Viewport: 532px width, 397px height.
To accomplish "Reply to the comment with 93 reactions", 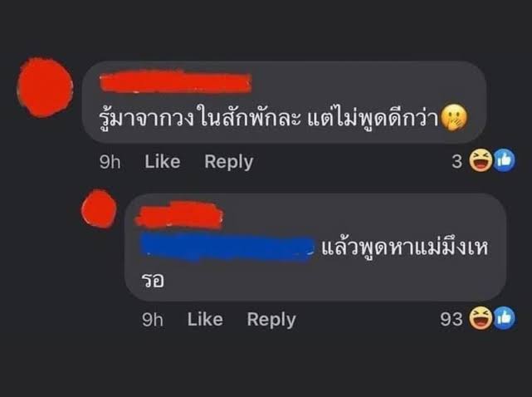I will click(271, 320).
